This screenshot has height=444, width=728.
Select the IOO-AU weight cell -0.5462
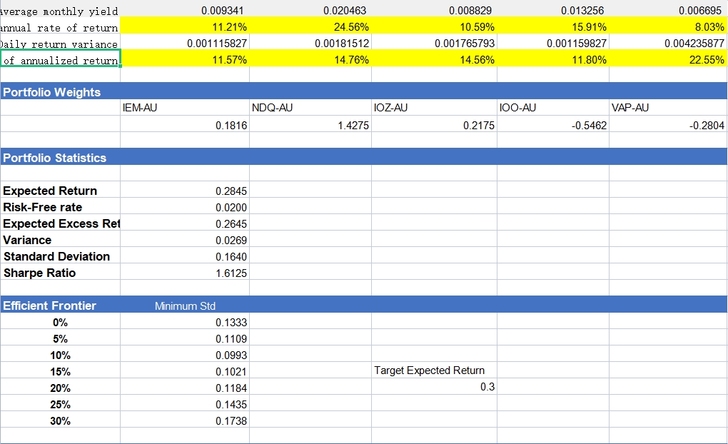[553, 125]
